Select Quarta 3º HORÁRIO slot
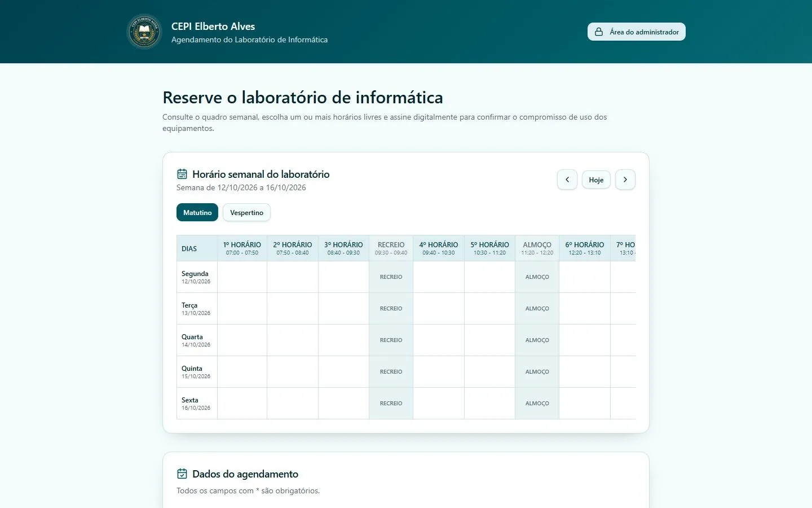The width and height of the screenshot is (812, 508). point(344,340)
